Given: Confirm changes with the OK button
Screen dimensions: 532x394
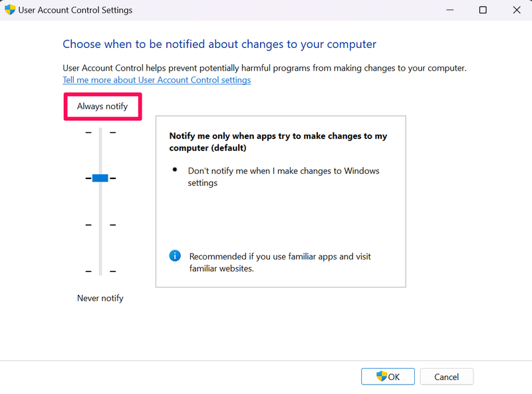Looking at the screenshot, I should pyautogui.click(x=388, y=376).
